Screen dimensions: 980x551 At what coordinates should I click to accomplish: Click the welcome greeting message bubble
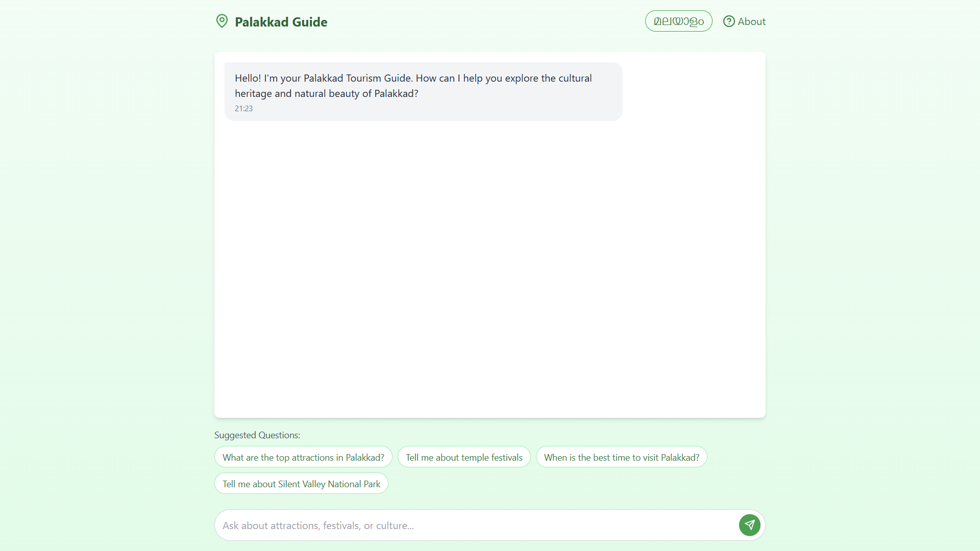(x=423, y=92)
